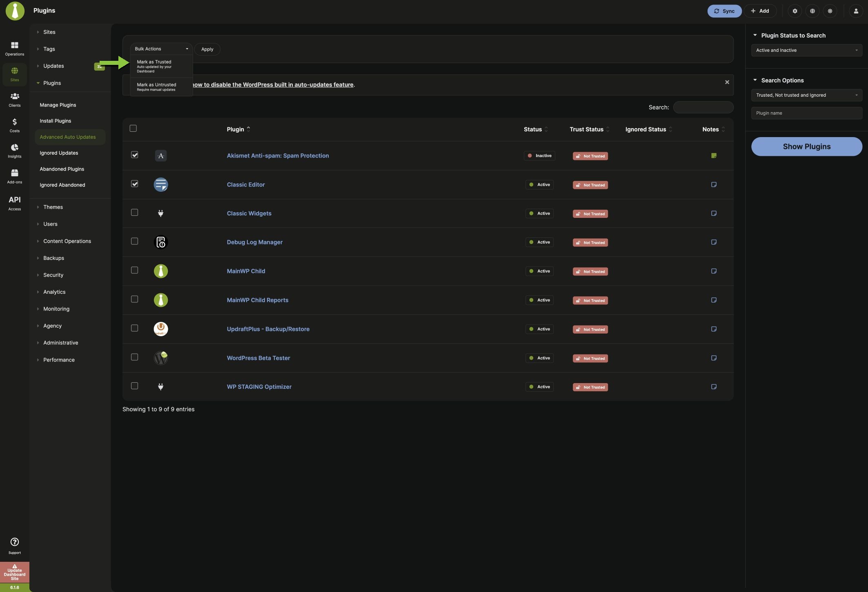Check the Debug Log Manager checkbox
Viewport: 868px width, 592px height.
(x=134, y=241)
